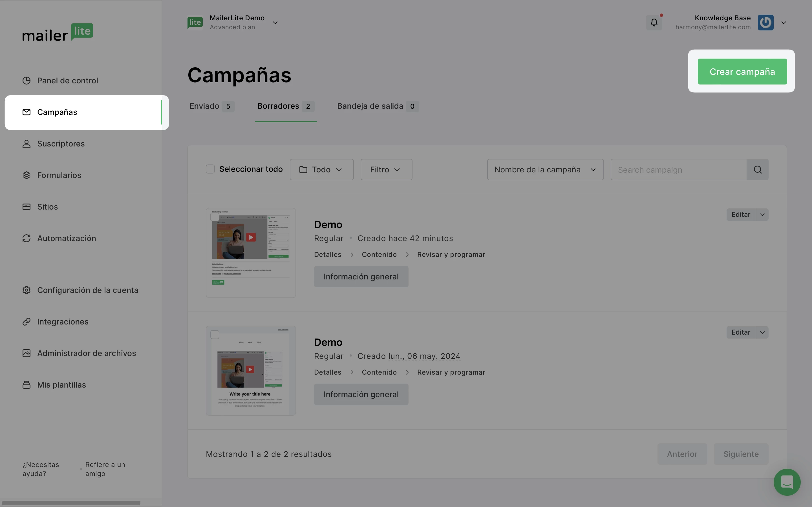Screen dimensions: 812x507
Task: Expand the Todo folder dropdown
Action: pos(321,170)
